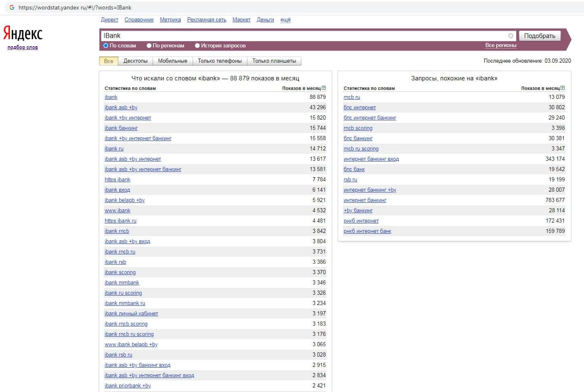The image size is (584, 392).
Task: Switch to the "Десктопы" tab
Action: click(135, 61)
